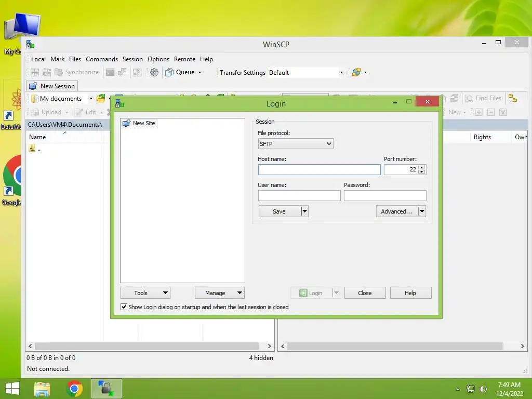Click the green open folder icon in local panel
The image size is (532, 399).
click(x=101, y=98)
